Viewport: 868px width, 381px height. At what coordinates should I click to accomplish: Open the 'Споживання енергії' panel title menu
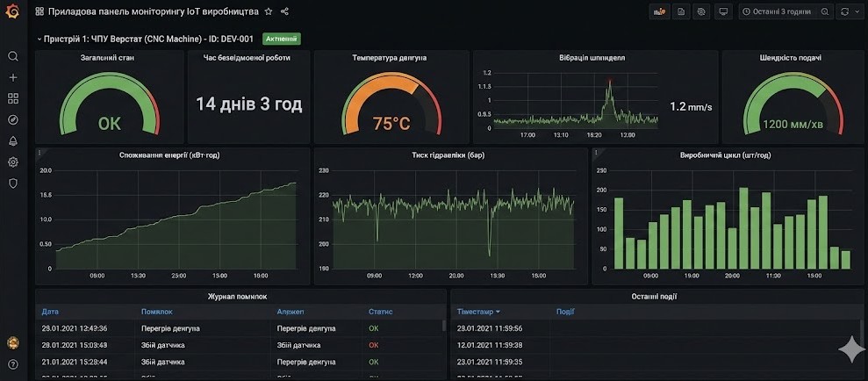pos(170,155)
